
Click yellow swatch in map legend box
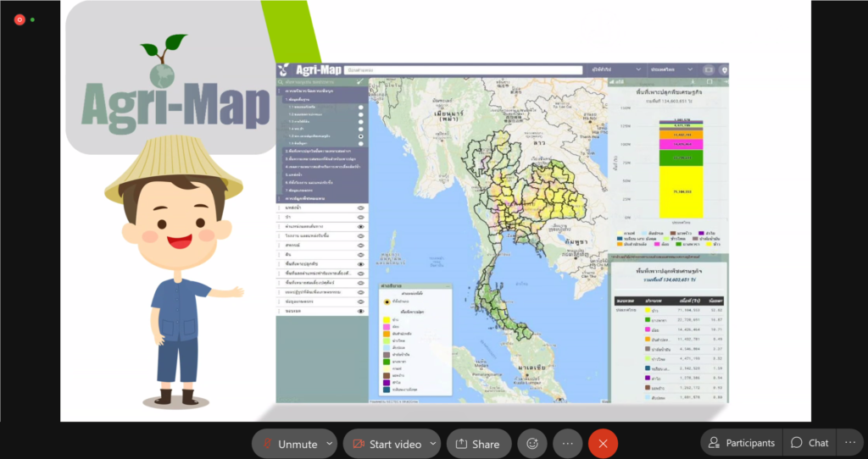coord(387,320)
